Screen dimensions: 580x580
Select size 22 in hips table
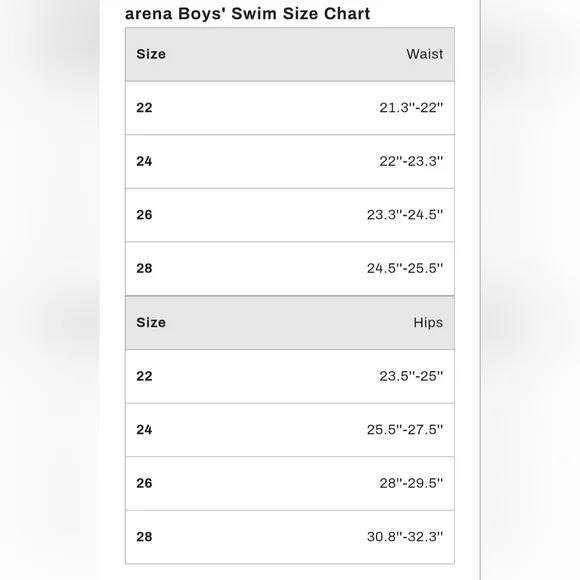[x=144, y=376]
